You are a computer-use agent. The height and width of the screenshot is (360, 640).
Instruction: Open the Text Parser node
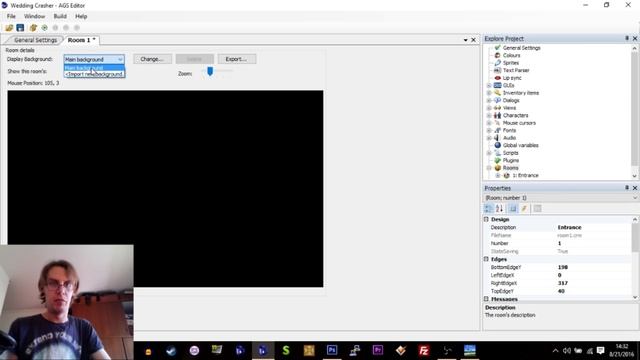[x=516, y=70]
